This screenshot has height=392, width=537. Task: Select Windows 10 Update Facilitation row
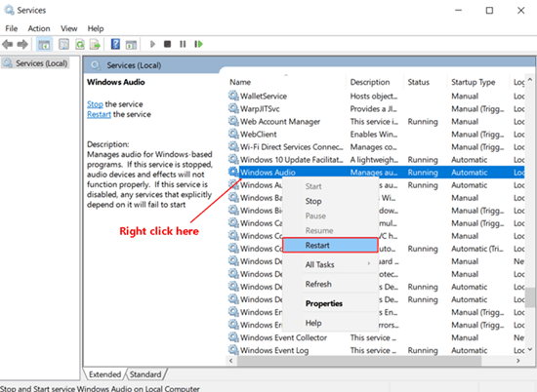click(x=376, y=160)
